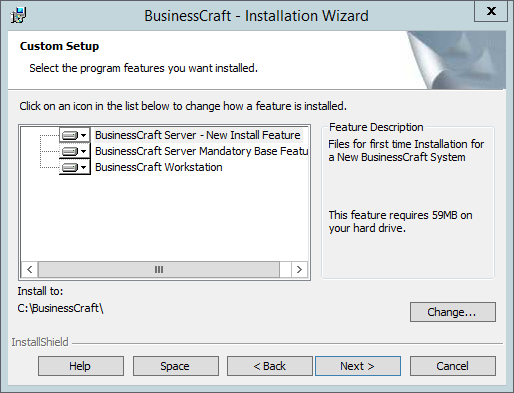Click the 'This feature requires 59MB' text
The height and width of the screenshot is (393, 514).
coord(400,222)
